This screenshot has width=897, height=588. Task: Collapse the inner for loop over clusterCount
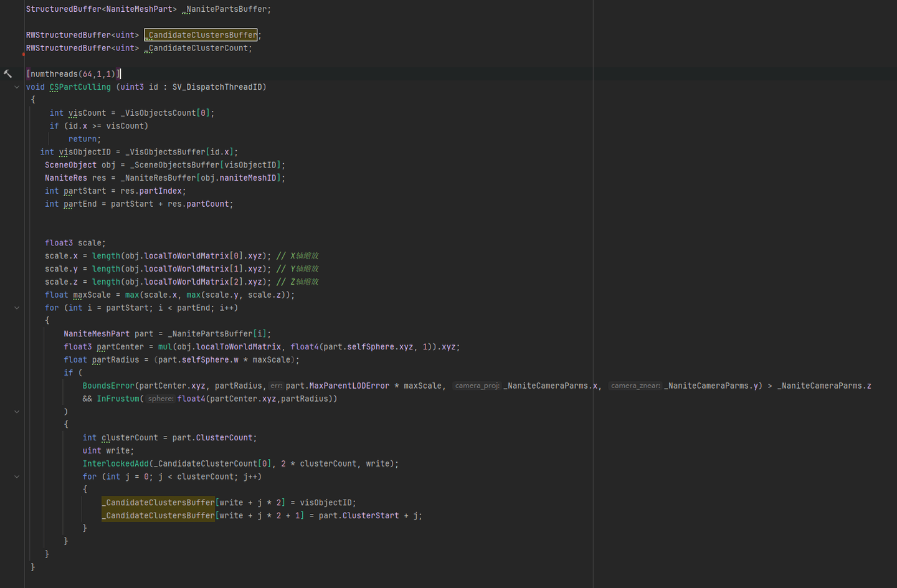(x=17, y=477)
